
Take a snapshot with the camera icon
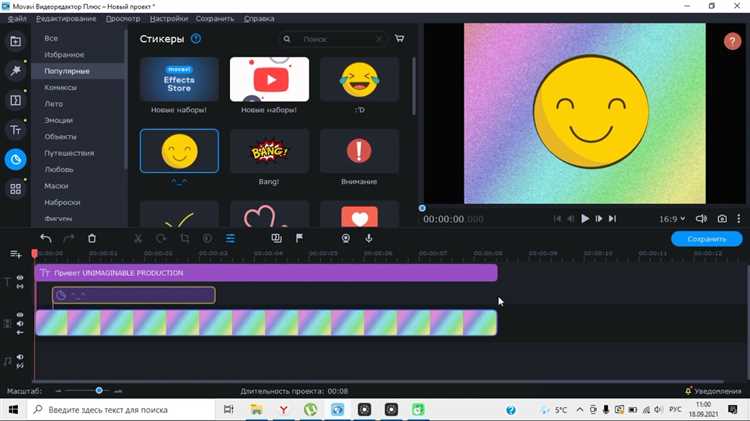(x=722, y=218)
